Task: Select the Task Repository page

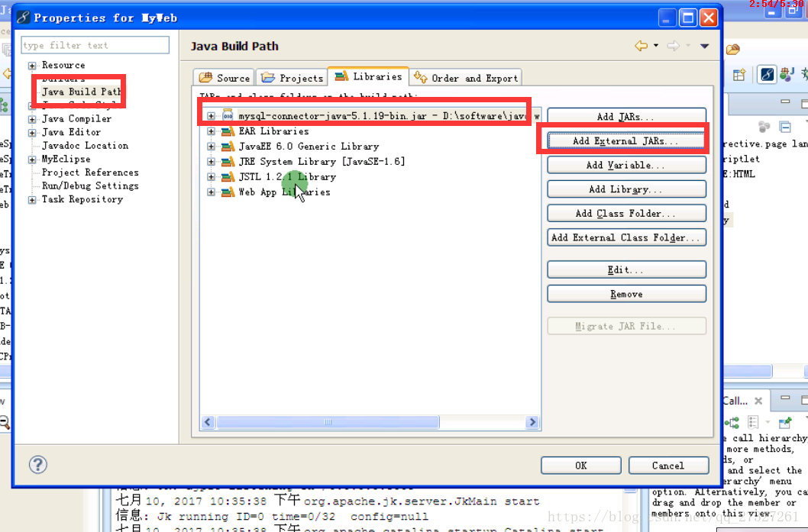Action: 82,199
